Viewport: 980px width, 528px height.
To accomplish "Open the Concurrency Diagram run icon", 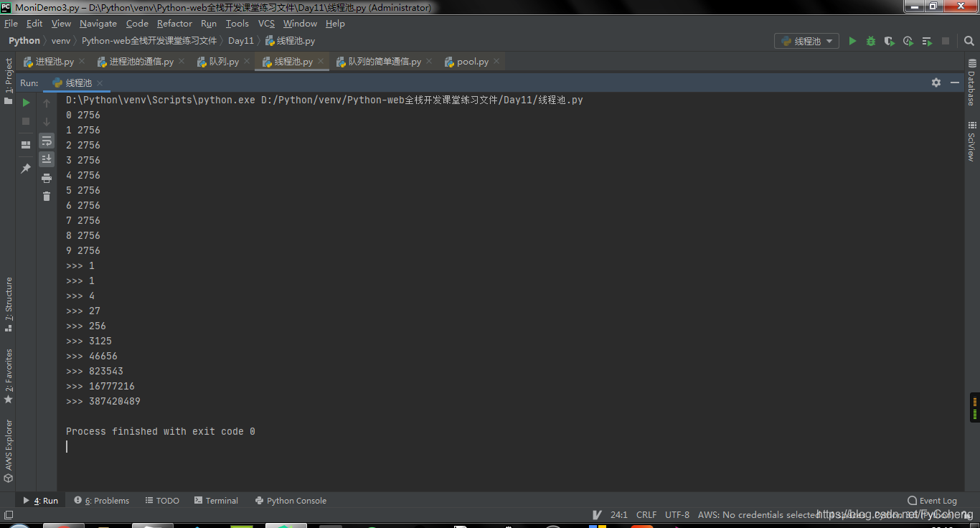I will point(927,41).
